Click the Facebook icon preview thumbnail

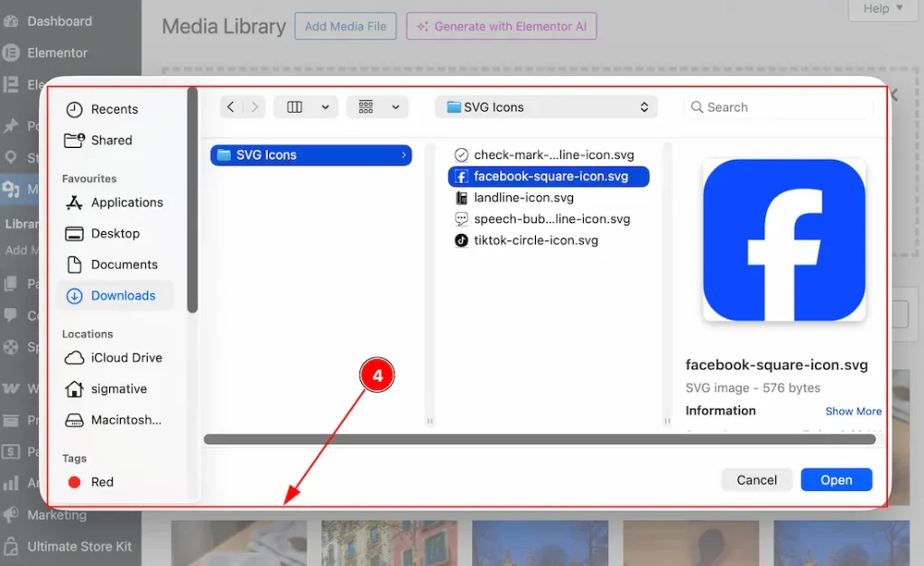[x=783, y=240]
